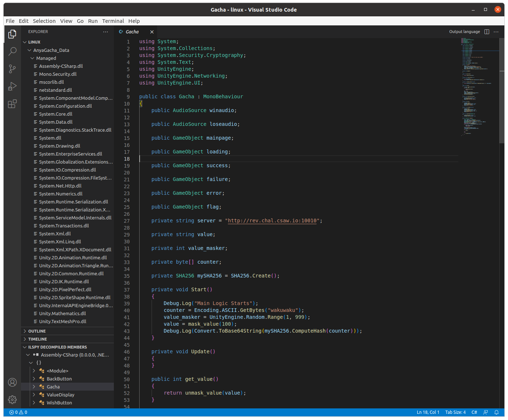508x420 pixels.
Task: Click the Accounts icon
Action: (x=12, y=382)
